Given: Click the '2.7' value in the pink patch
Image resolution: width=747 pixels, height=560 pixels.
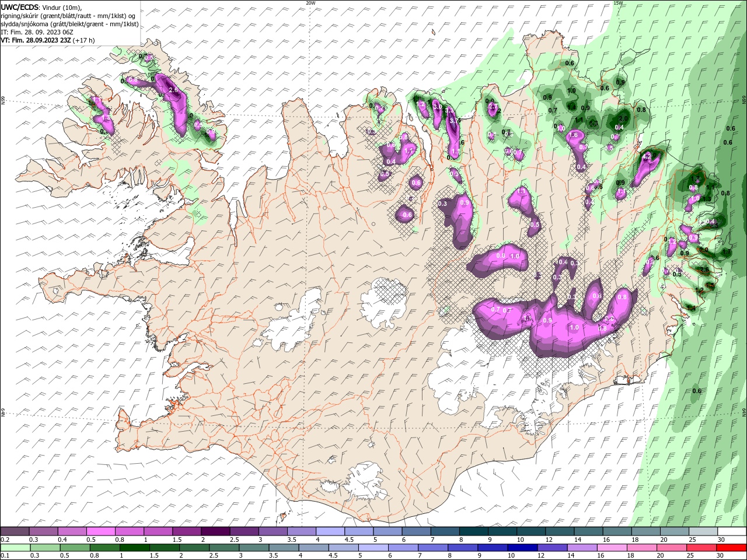Looking at the screenshot, I should coord(493,107).
